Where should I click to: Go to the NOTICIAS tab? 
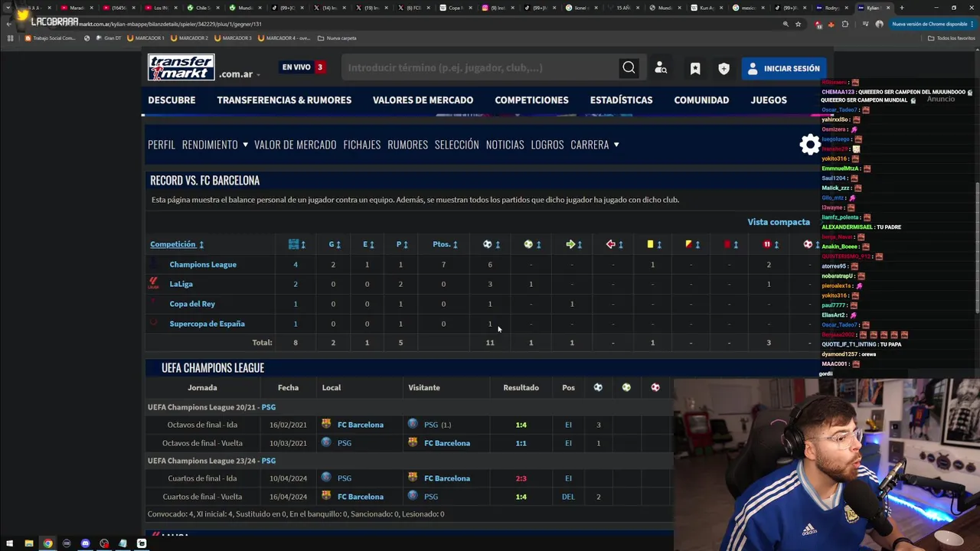[x=505, y=145]
